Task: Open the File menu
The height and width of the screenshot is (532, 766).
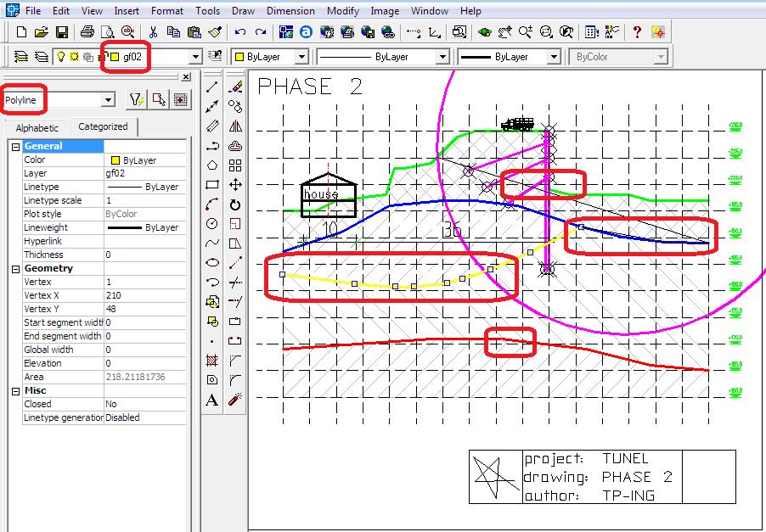Action: point(33,11)
